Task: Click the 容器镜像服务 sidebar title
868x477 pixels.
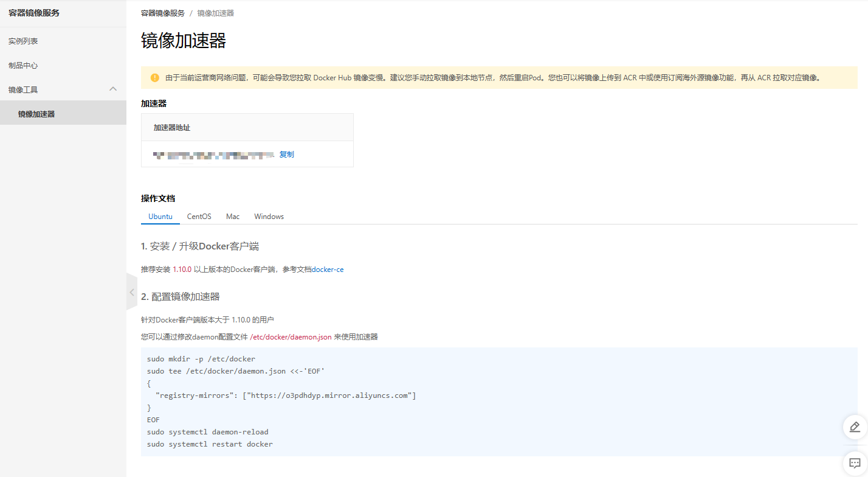Action: [x=34, y=13]
